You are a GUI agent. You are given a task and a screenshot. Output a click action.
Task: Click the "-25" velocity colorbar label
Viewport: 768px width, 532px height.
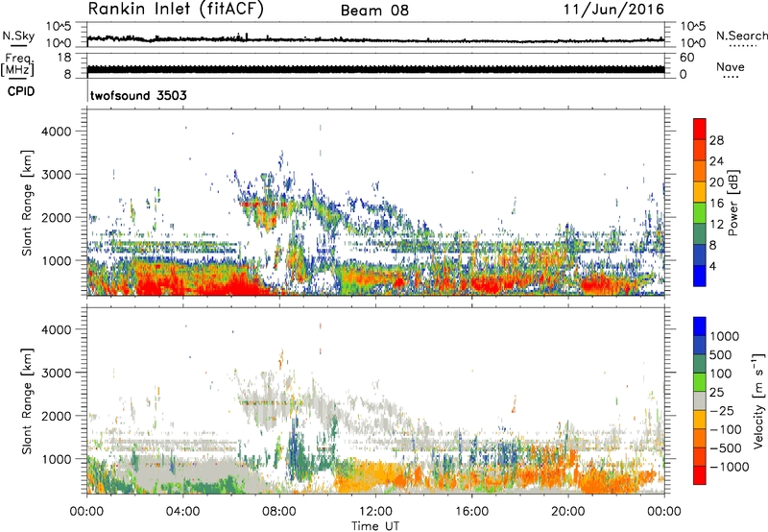pyautogui.click(x=722, y=411)
